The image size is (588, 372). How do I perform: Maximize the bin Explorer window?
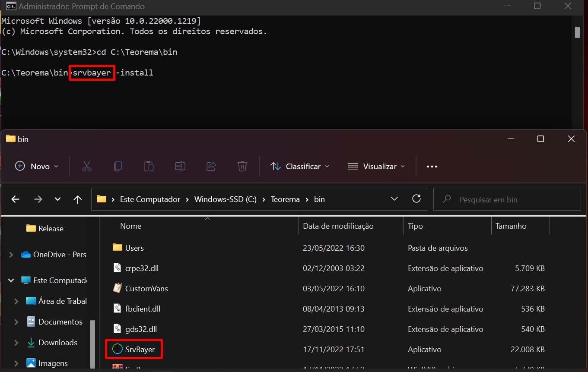[540, 139]
